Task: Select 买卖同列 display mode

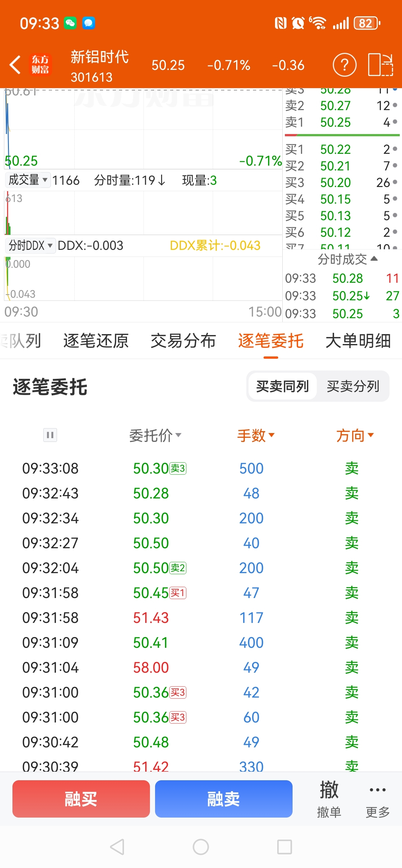Action: coord(282,386)
